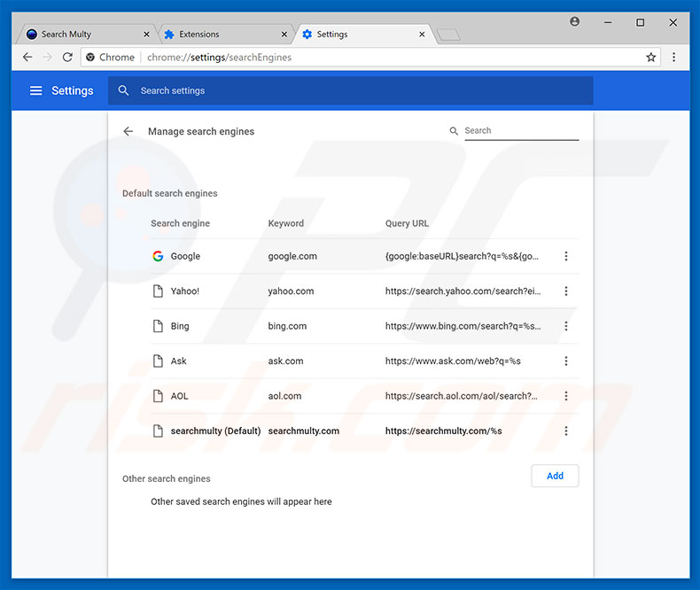Image resolution: width=700 pixels, height=590 pixels.
Task: Open more actions for the searchmulty row
Action: pos(565,431)
